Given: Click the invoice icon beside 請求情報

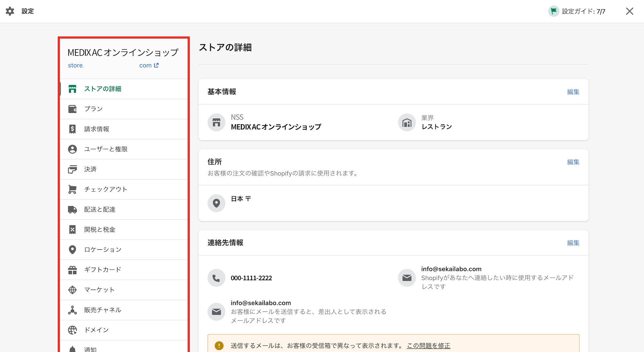Looking at the screenshot, I should pyautogui.click(x=72, y=129).
